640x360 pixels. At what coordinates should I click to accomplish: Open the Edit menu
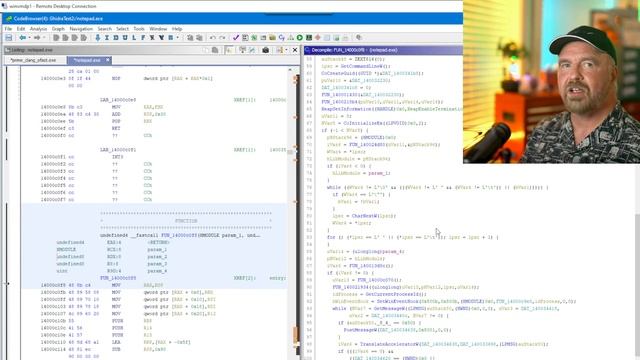21,29
